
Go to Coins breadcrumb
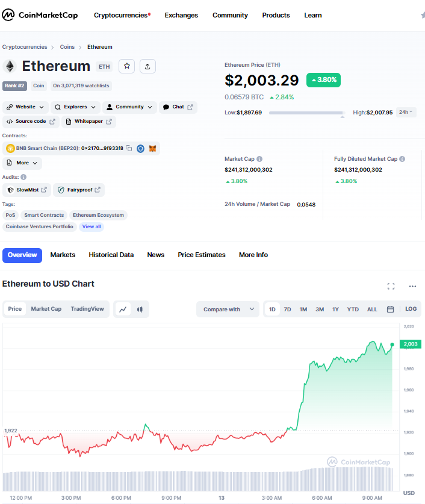point(67,47)
